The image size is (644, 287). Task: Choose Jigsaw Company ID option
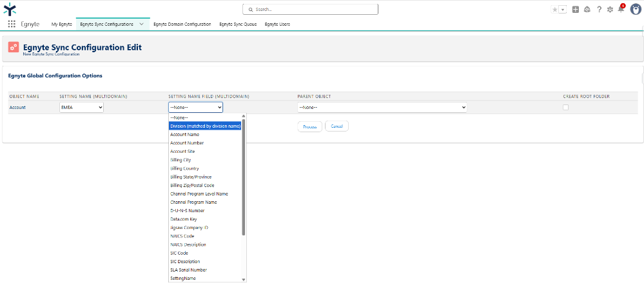(206, 228)
